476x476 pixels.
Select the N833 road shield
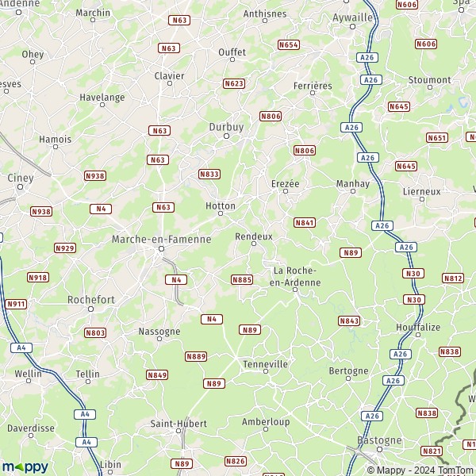tap(209, 175)
